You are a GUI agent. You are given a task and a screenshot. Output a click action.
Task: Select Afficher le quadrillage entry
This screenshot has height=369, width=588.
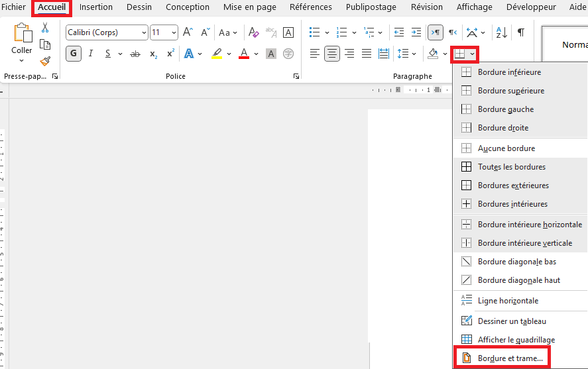click(520, 340)
